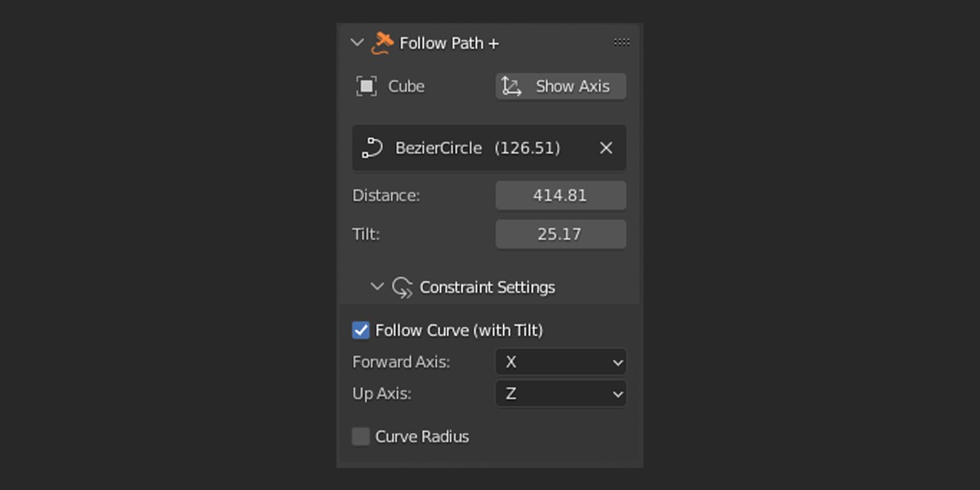
Task: Click the Distance value field 414.81
Action: tap(561, 195)
